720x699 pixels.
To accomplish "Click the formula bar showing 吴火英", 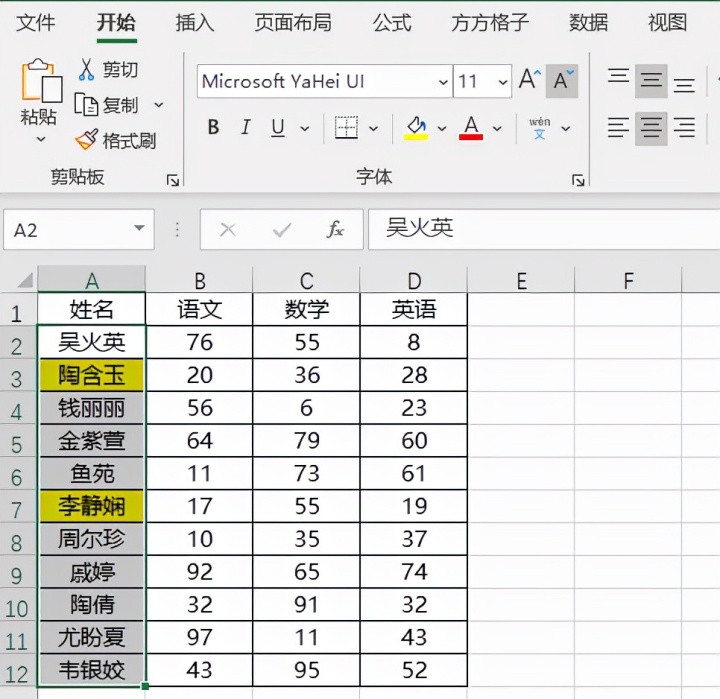I will click(544, 230).
